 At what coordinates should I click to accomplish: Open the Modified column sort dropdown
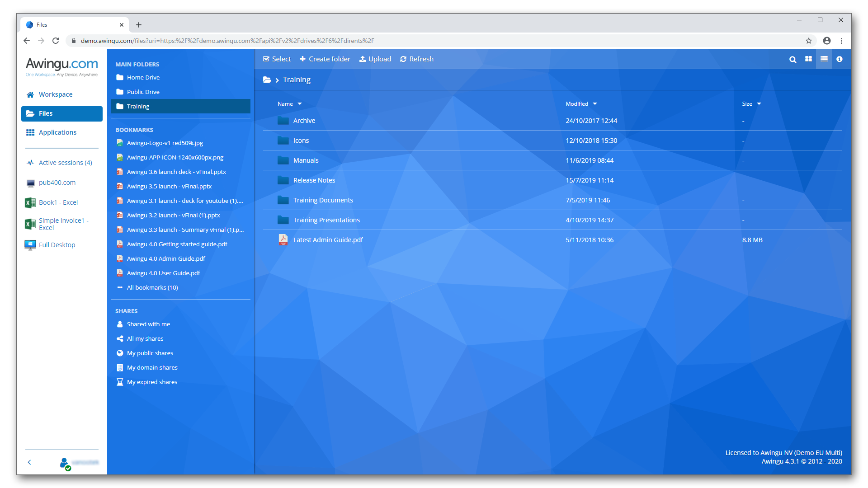click(x=595, y=103)
